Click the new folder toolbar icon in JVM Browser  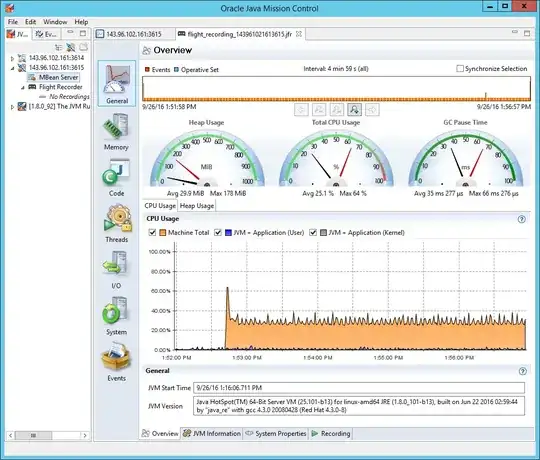tap(83, 47)
